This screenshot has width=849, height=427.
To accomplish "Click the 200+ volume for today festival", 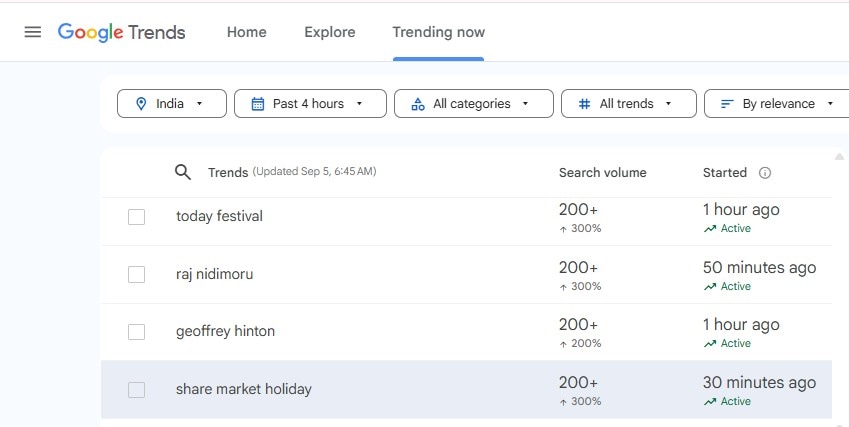I will tap(578, 209).
